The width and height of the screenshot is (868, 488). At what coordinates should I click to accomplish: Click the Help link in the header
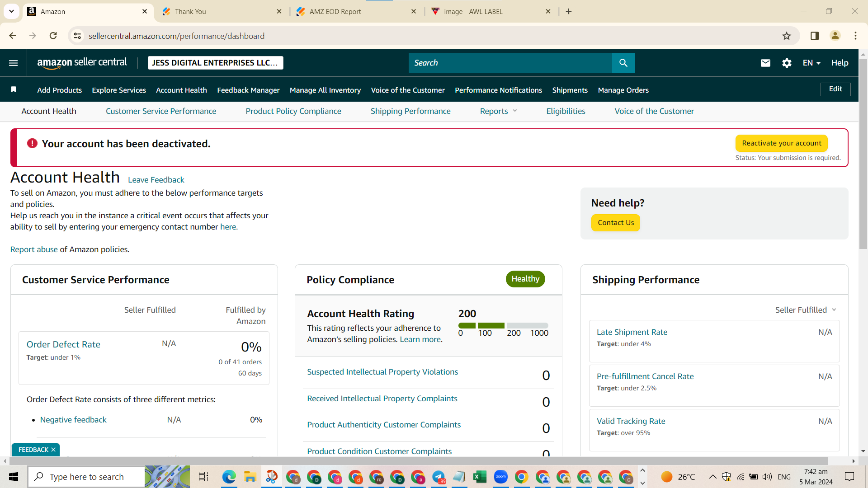click(840, 63)
